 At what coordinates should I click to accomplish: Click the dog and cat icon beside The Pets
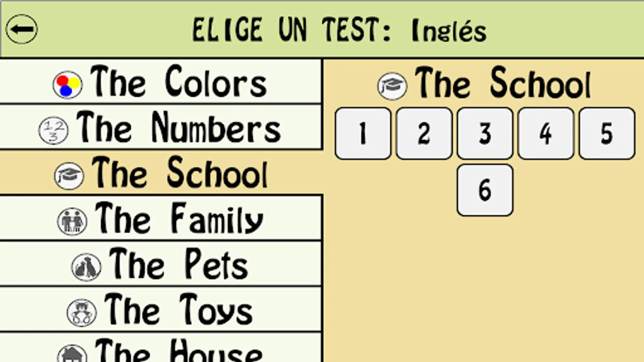[86, 267]
